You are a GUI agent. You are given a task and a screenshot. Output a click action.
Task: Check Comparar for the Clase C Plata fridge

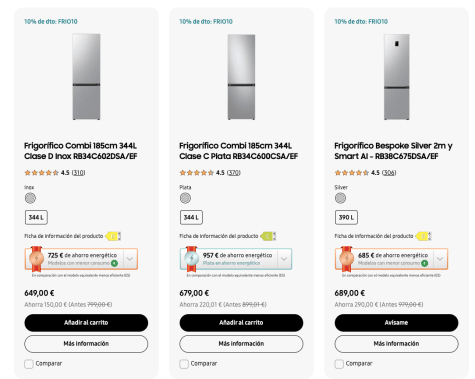coord(184,364)
